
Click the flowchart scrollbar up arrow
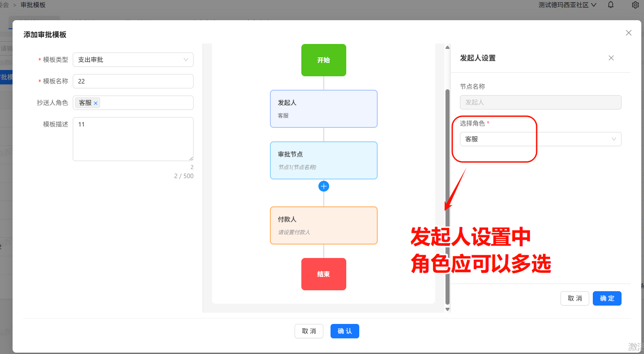pyautogui.click(x=447, y=48)
